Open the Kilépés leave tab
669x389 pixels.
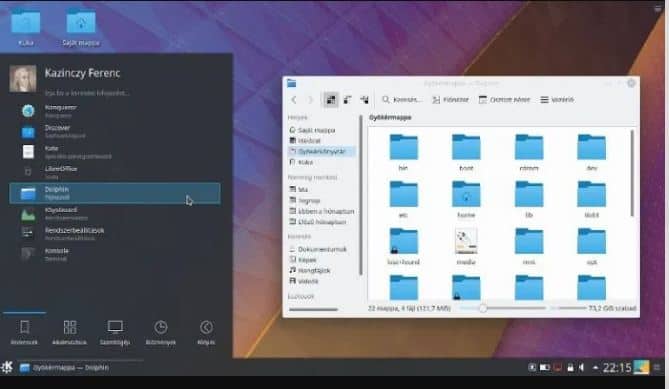point(206,333)
